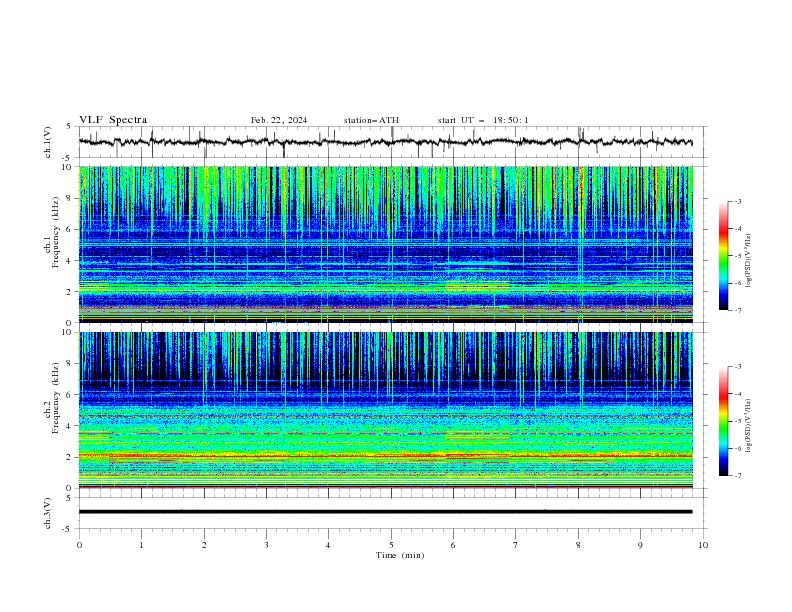Click time axis tick label "5"
Image resolution: width=792 pixels, height=612 pixels.
(x=391, y=545)
